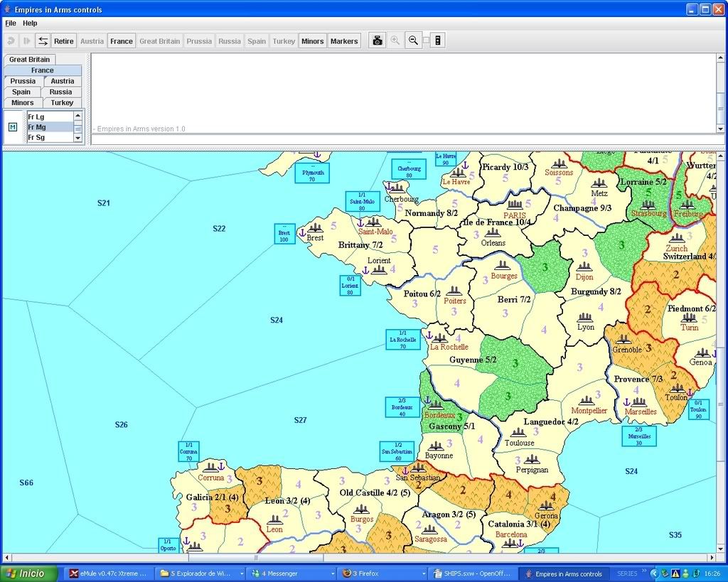
Task: Click the piece list scroll down arrow
Action: (78, 138)
